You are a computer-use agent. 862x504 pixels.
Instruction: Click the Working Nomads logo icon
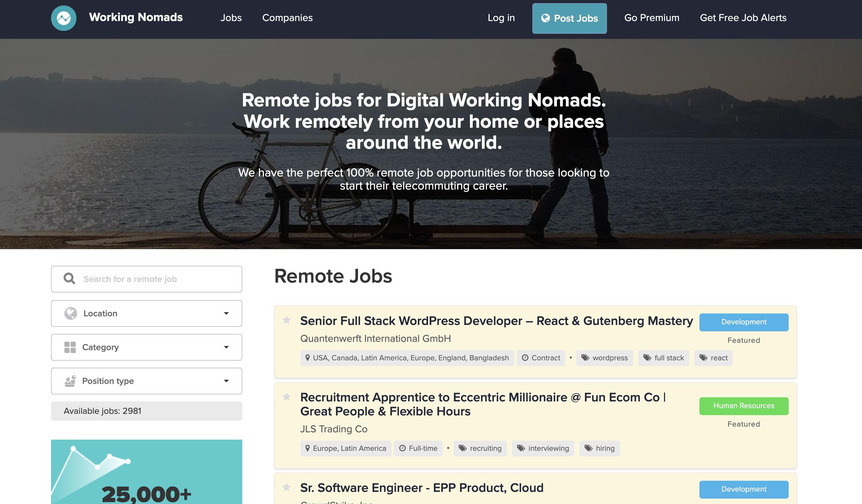pos(64,18)
